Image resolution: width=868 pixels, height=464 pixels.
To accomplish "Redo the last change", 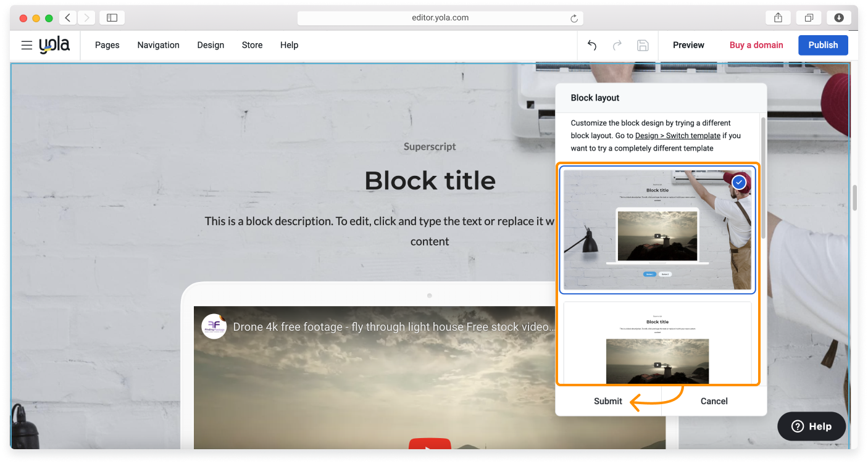I will click(617, 45).
